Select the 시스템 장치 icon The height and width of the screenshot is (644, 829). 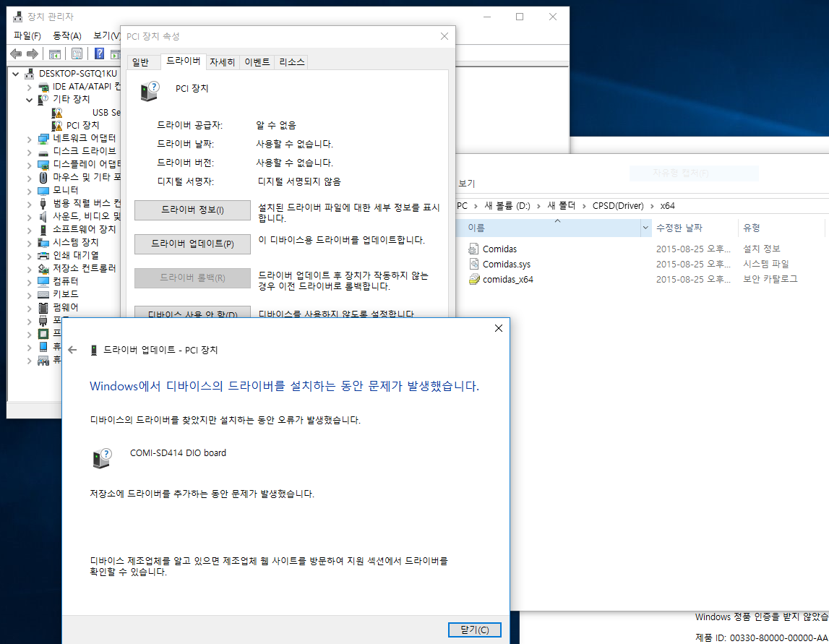(x=43, y=243)
